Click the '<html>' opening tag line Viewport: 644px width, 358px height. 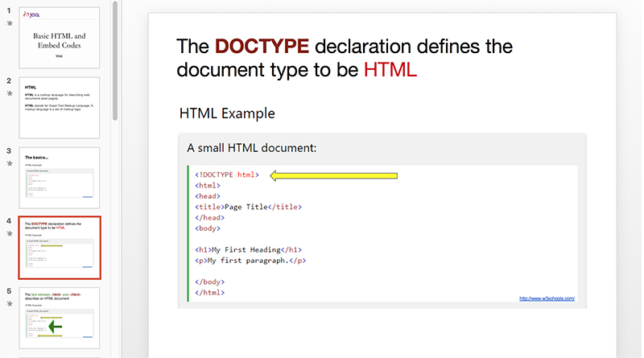pos(208,186)
